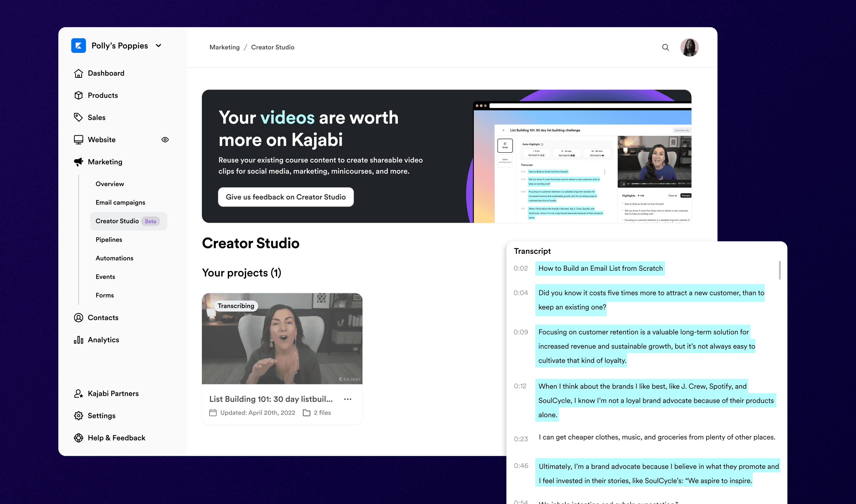Click the Transcript panel scrollbar
Viewport: 856px width, 504px height.
tap(780, 270)
